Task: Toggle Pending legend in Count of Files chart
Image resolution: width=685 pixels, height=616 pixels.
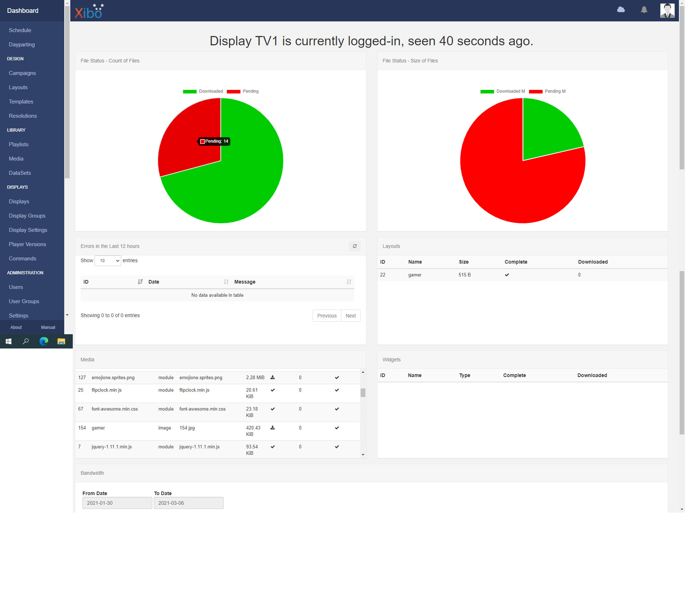Action: pyautogui.click(x=243, y=91)
